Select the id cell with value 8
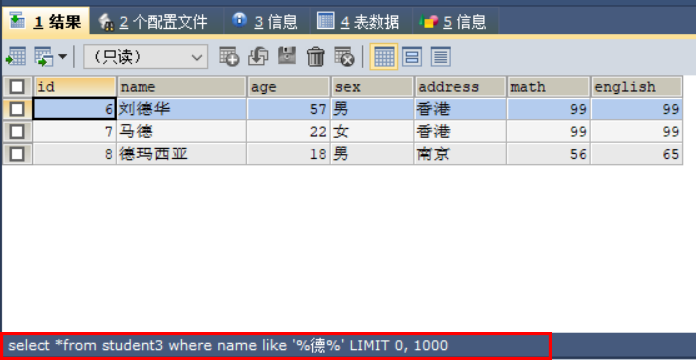The height and width of the screenshot is (360, 696). pyautogui.click(x=75, y=154)
